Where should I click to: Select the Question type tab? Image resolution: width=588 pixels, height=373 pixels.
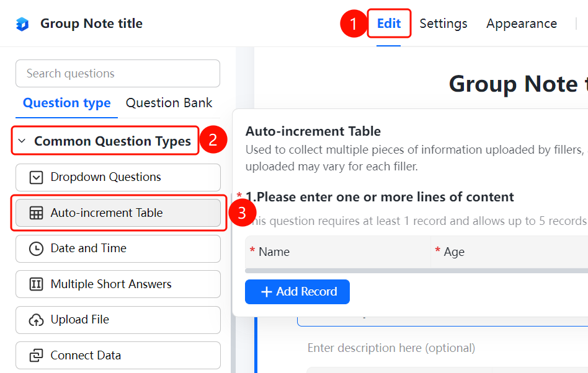tap(67, 103)
